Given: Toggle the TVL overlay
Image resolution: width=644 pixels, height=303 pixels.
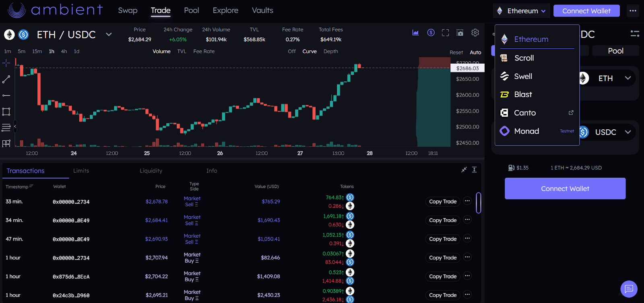Looking at the screenshot, I should 182,51.
